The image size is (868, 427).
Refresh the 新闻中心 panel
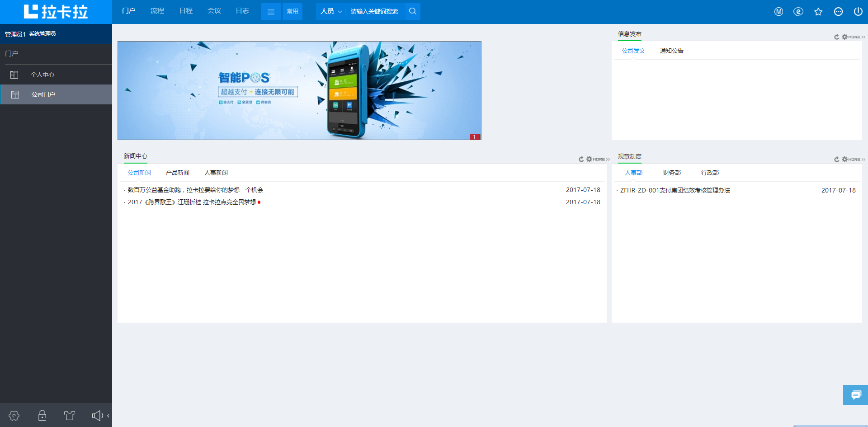[x=581, y=159]
